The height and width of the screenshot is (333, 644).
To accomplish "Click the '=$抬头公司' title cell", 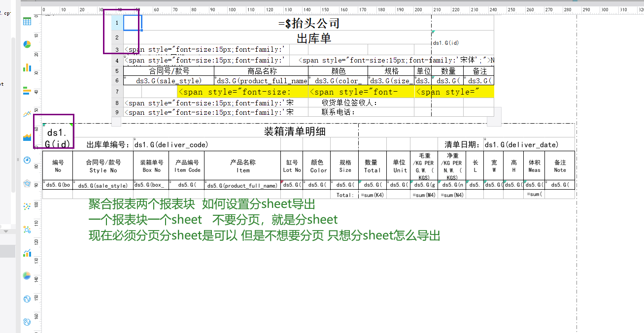I will click(308, 23).
